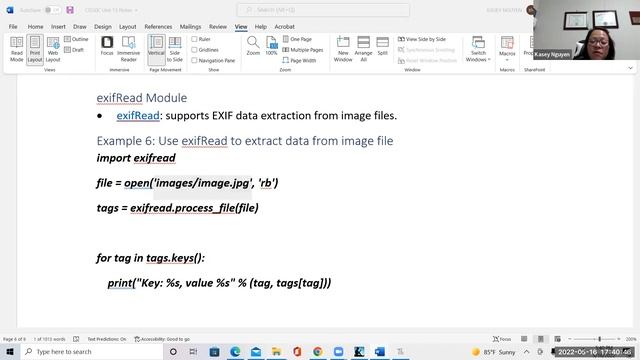Image resolution: width=640 pixels, height=360 pixels.
Task: Expand the document title dropdown
Action: pyautogui.click(x=136, y=10)
